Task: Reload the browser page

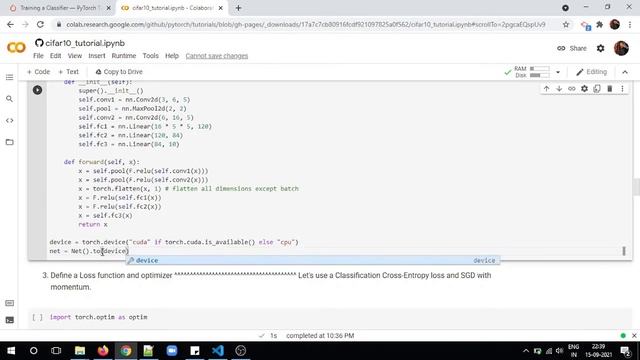Action: (x=40, y=24)
